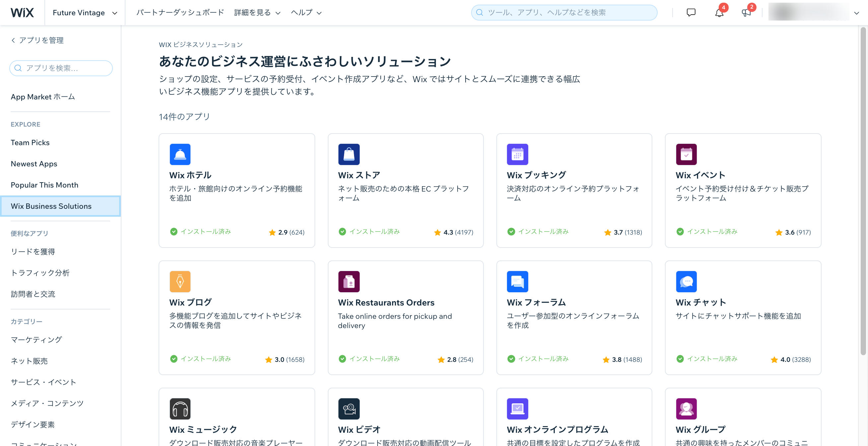The height and width of the screenshot is (446, 868).
Task: Click the Wix ビデオ camera icon
Action: (349, 408)
